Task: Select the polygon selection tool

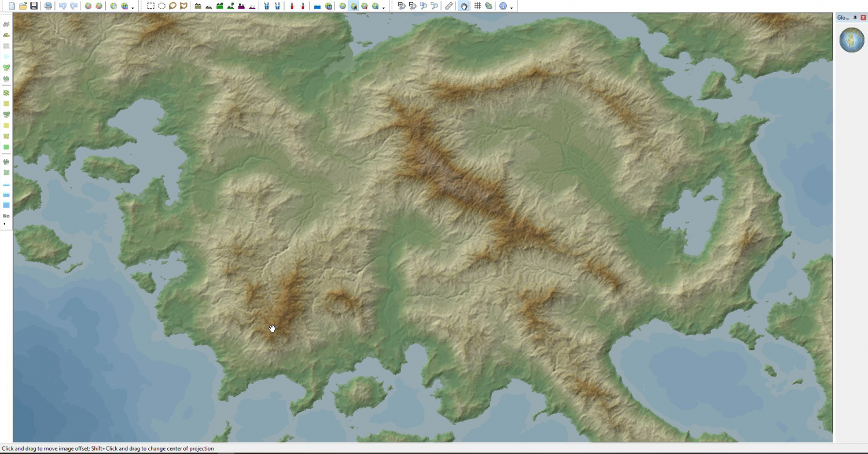Action: [x=183, y=6]
